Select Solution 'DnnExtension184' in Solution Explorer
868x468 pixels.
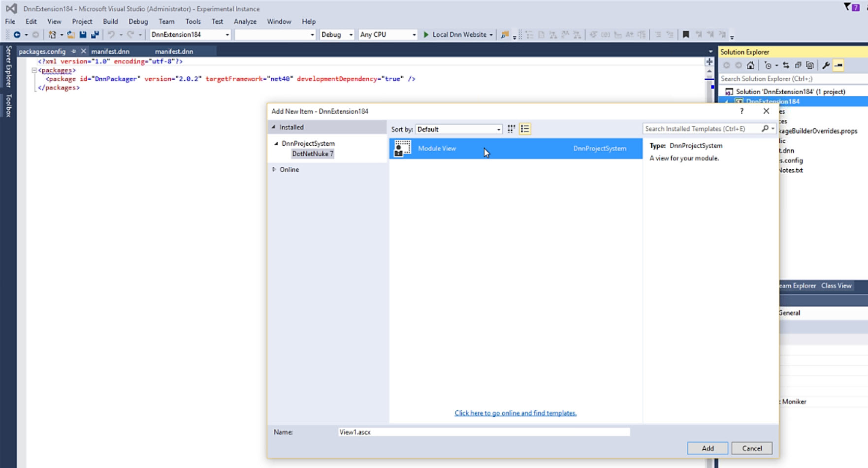click(790, 92)
